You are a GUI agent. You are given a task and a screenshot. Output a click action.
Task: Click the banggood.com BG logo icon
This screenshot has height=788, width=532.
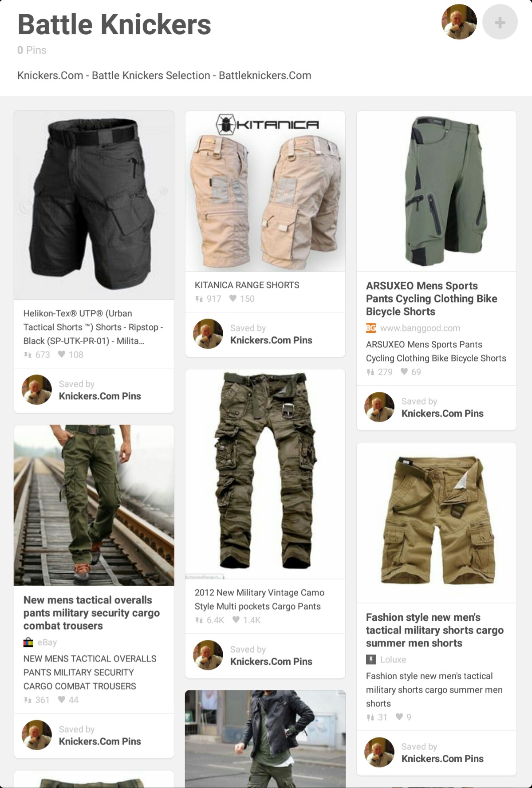371,328
